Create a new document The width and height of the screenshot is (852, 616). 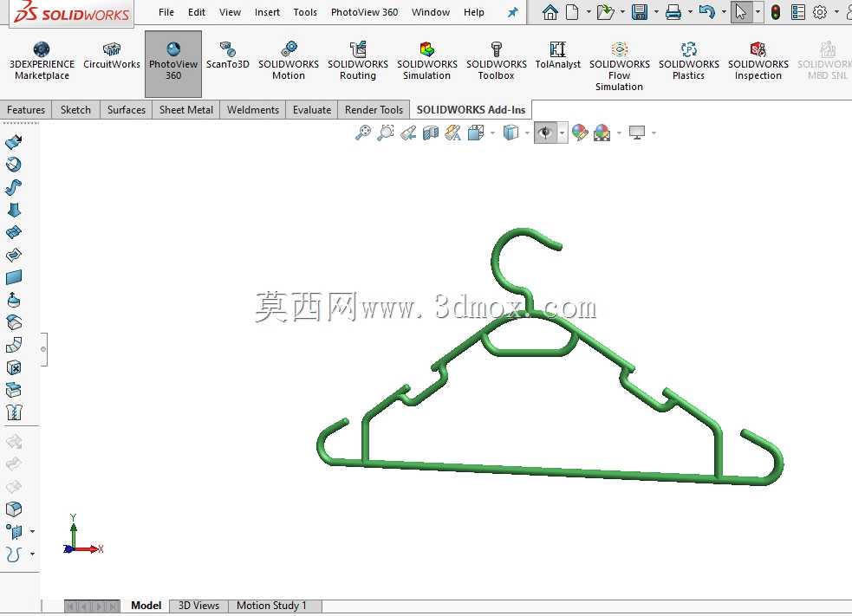click(572, 12)
